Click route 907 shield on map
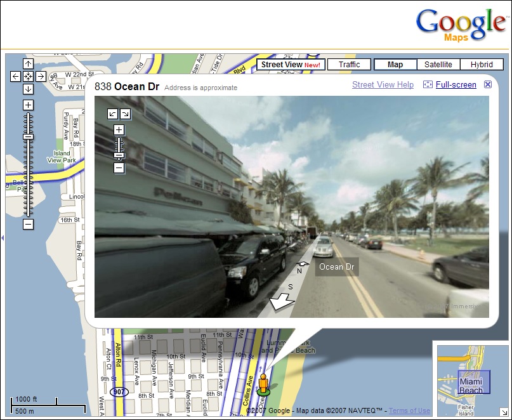Image resolution: width=512 pixels, height=420 pixels. (119, 391)
